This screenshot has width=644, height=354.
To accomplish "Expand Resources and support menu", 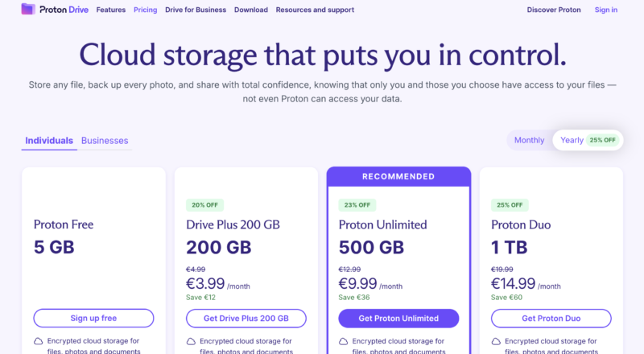I will pyautogui.click(x=315, y=10).
